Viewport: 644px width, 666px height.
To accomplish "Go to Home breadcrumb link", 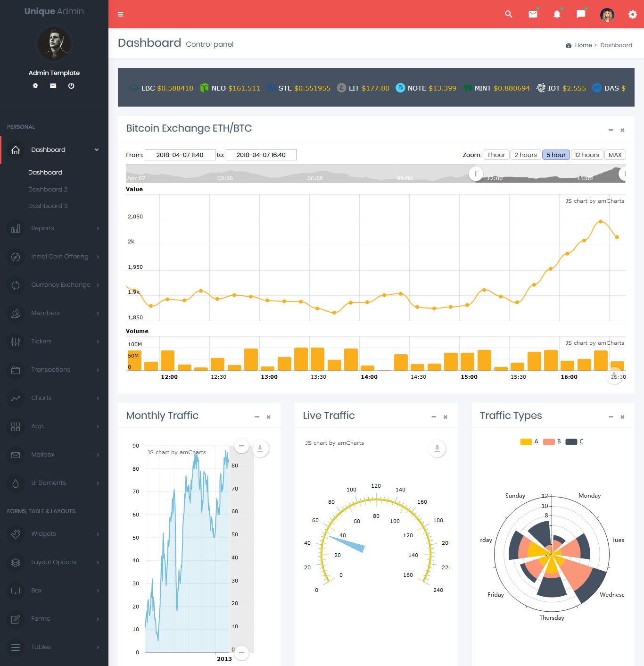I will [583, 45].
